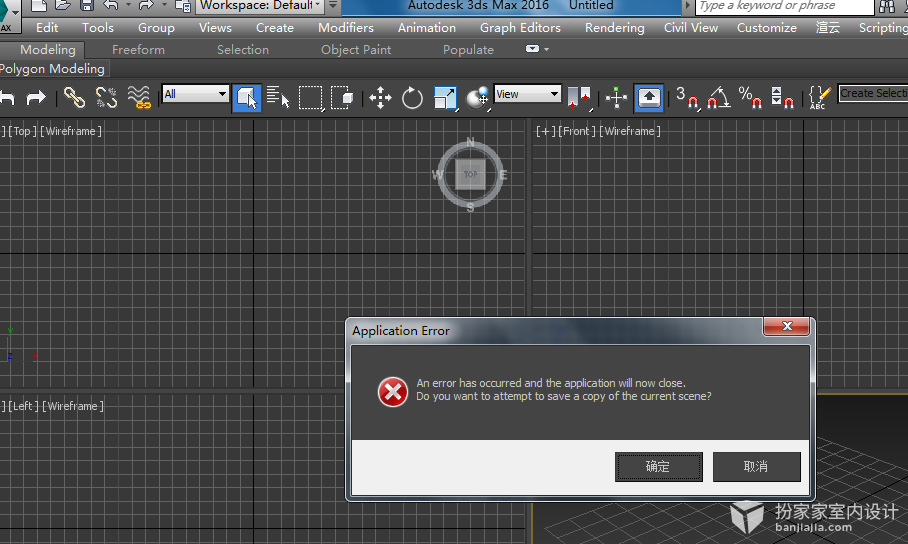Click 取消 in Application Error dialog
Image resolution: width=908 pixels, height=544 pixels.
point(756,467)
